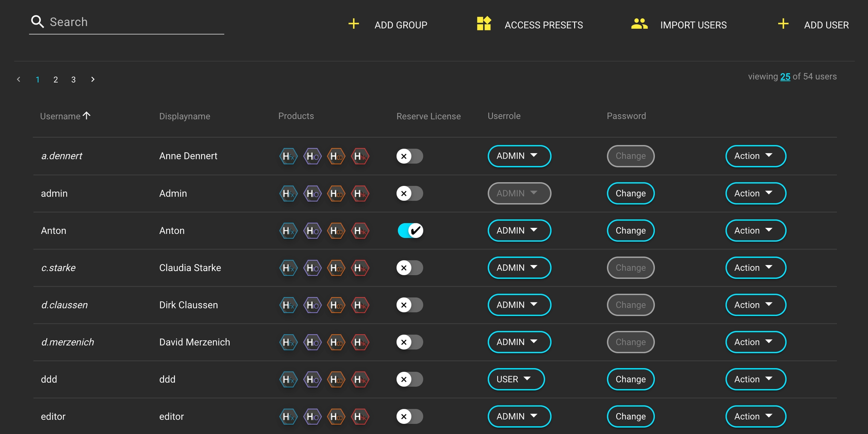Open the 25 users-per-page link

785,77
